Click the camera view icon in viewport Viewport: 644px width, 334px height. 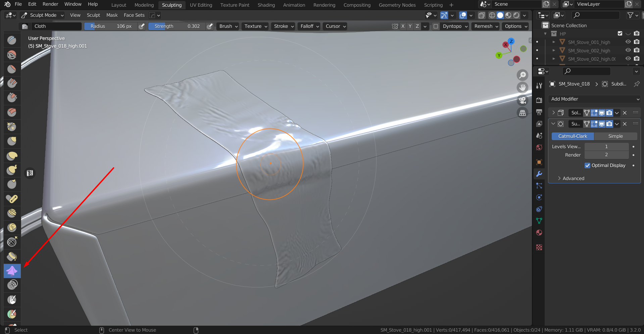(523, 100)
